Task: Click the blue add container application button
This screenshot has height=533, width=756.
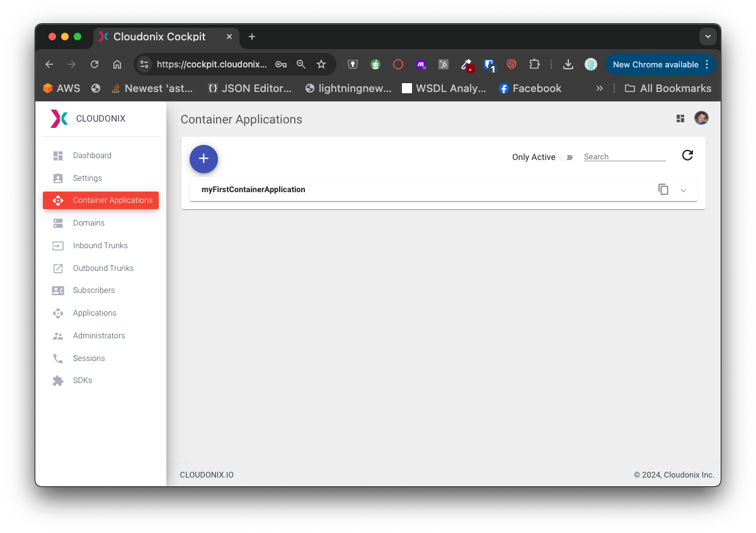Action: click(x=203, y=159)
